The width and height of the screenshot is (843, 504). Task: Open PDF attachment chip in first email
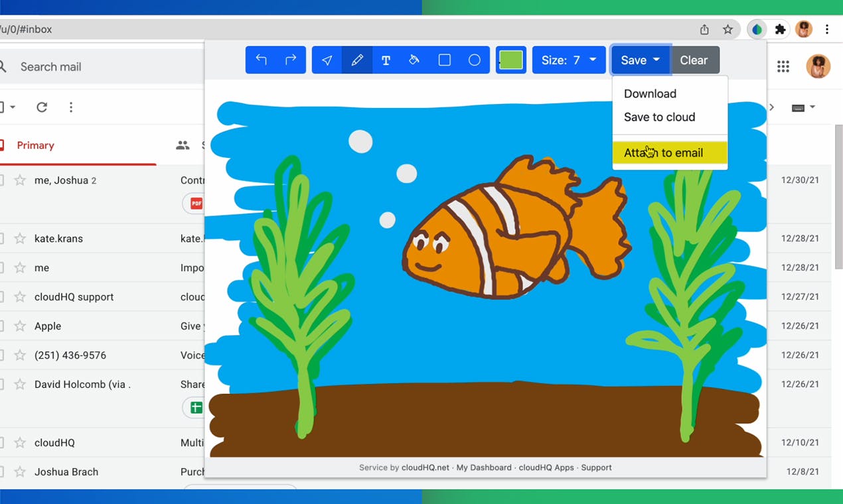(194, 204)
